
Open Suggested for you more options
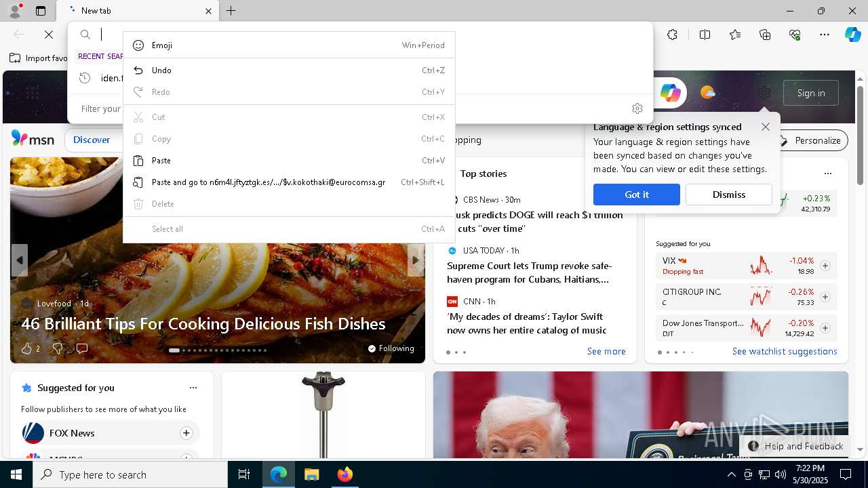[x=193, y=388]
